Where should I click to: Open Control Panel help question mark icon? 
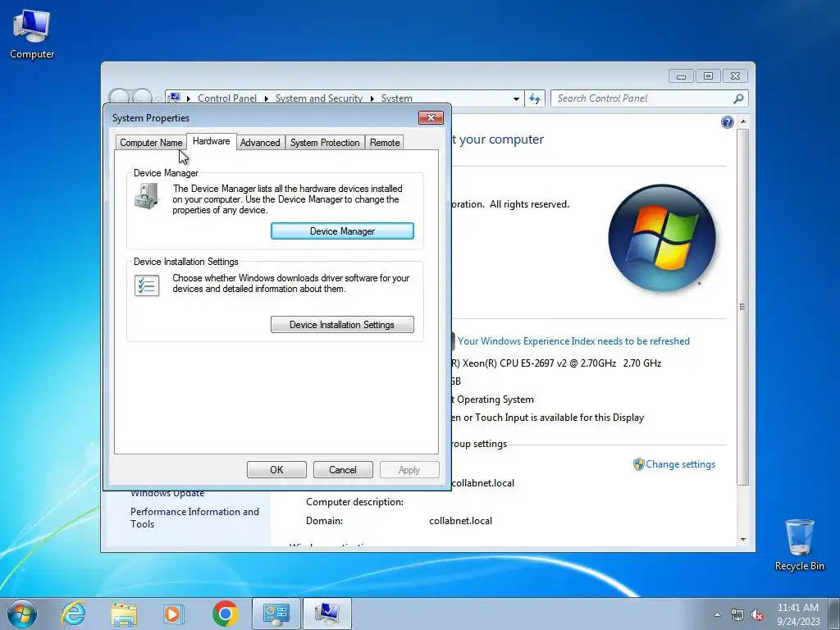point(727,123)
